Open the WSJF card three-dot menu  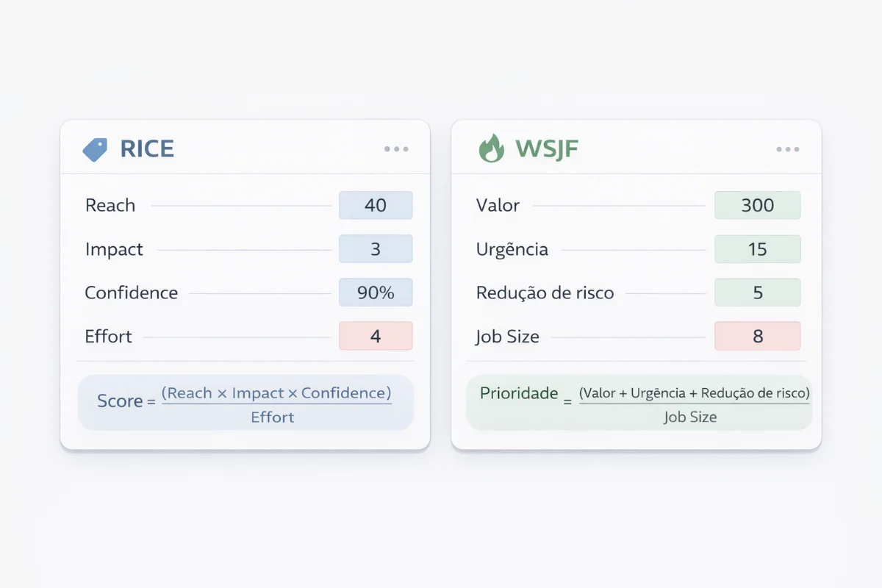(x=788, y=149)
